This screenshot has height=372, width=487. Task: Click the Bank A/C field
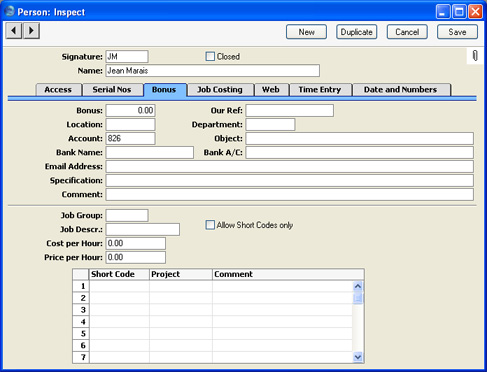point(360,152)
